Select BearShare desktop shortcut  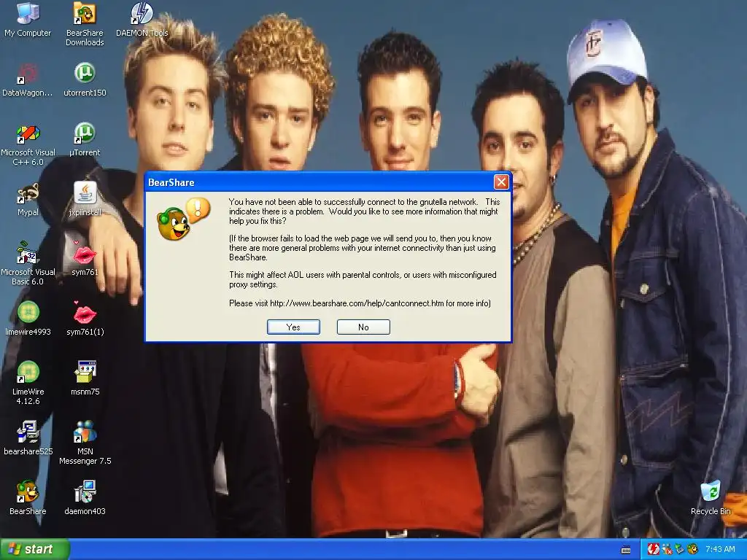pos(28,498)
